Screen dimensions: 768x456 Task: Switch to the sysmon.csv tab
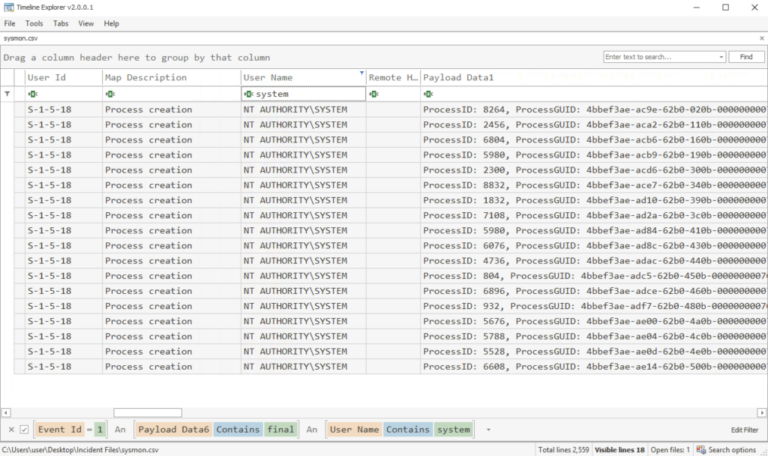tap(20, 37)
